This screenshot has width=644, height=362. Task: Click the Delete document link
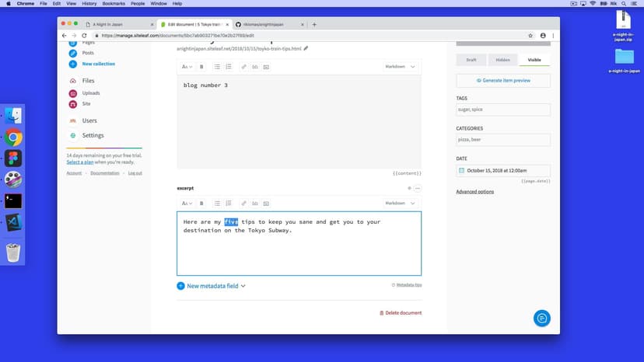401,312
